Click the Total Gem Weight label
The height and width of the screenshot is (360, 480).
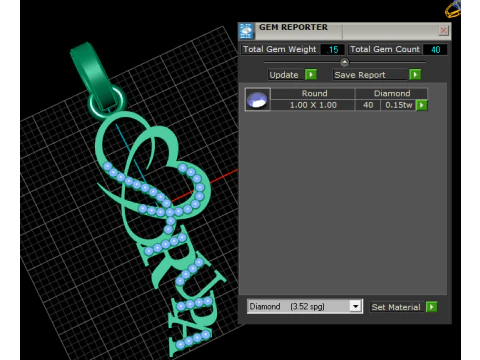[x=280, y=49]
